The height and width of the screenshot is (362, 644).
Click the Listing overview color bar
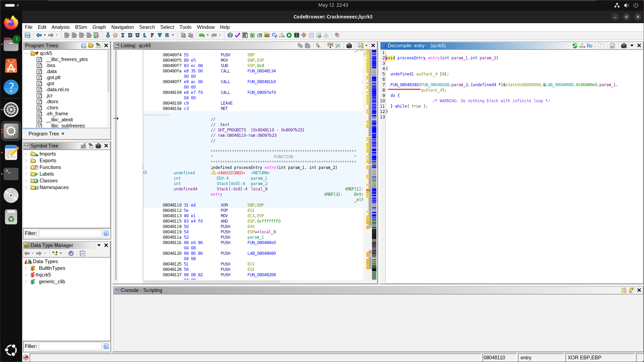coord(374,164)
